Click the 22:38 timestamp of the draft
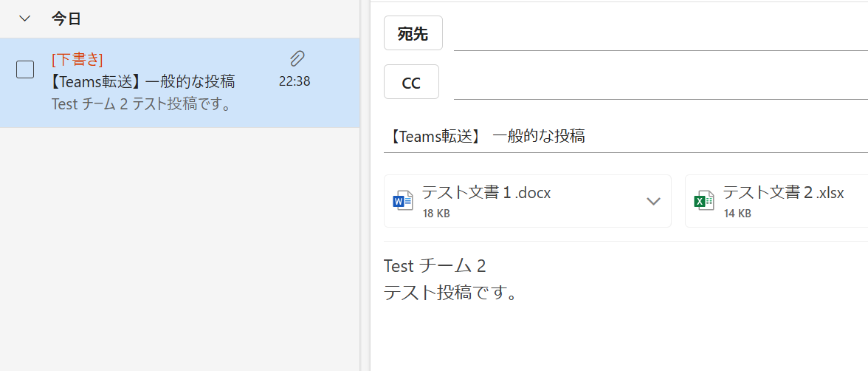 coord(294,81)
